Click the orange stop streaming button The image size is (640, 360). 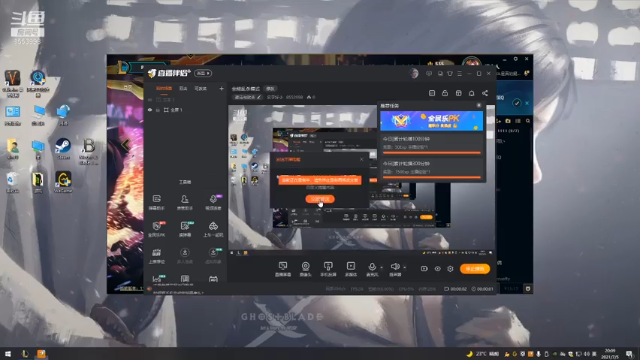tap(475, 269)
